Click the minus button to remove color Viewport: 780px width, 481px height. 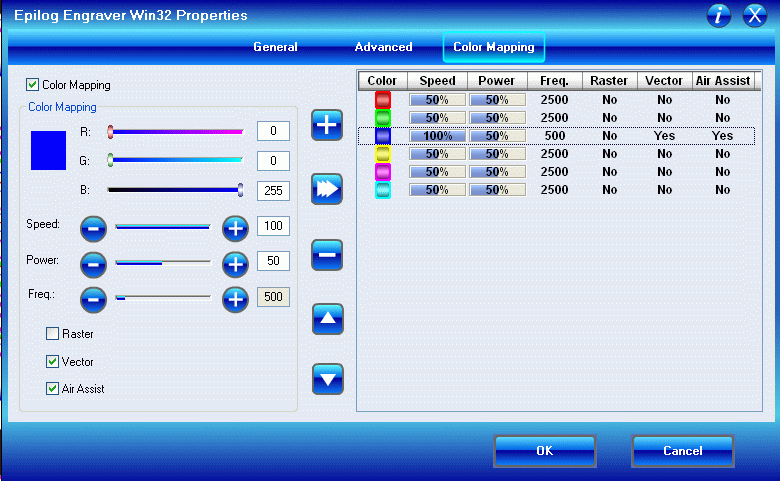pyautogui.click(x=327, y=255)
